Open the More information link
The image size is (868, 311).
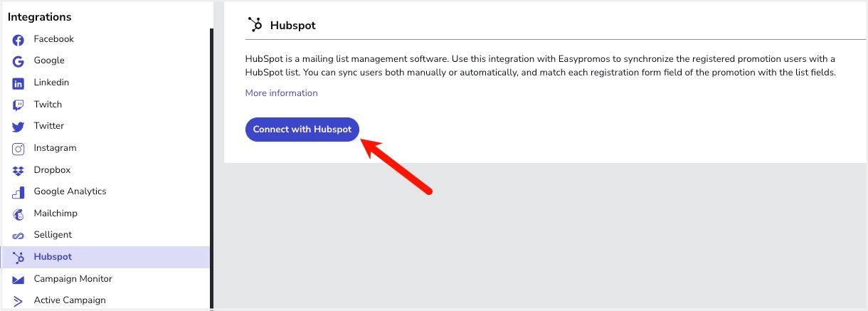pyautogui.click(x=281, y=93)
